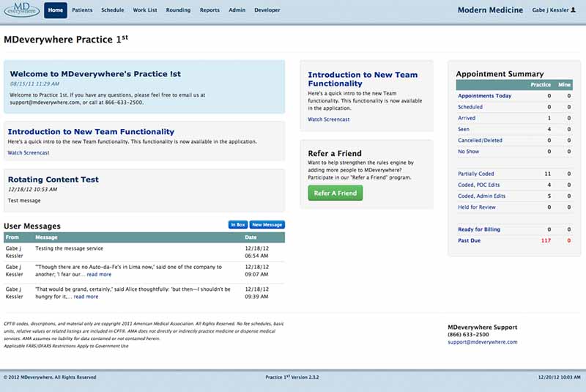Screen dimensions: 586x392
Task: Open the Rotating Content Test heading
Action: click(x=53, y=180)
